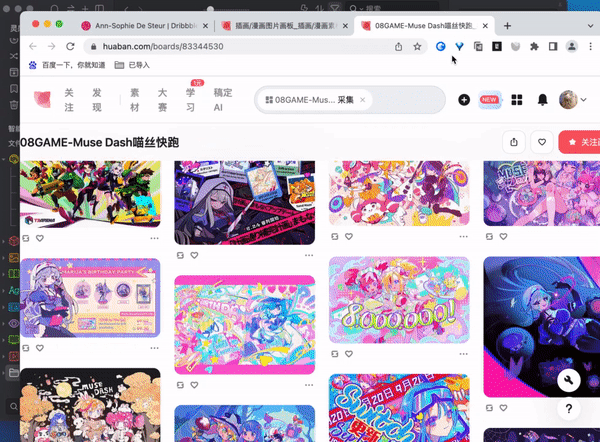Click the question mark help button
The height and width of the screenshot is (442, 600).
tap(569, 408)
